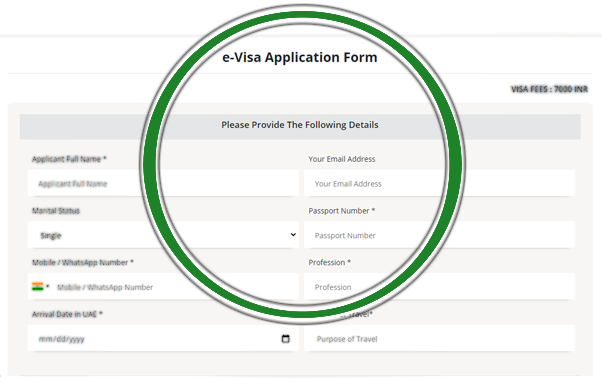Image resolution: width=602 pixels, height=384 pixels.
Task: Focus the Applicant Full Name input field
Action: coord(163,183)
